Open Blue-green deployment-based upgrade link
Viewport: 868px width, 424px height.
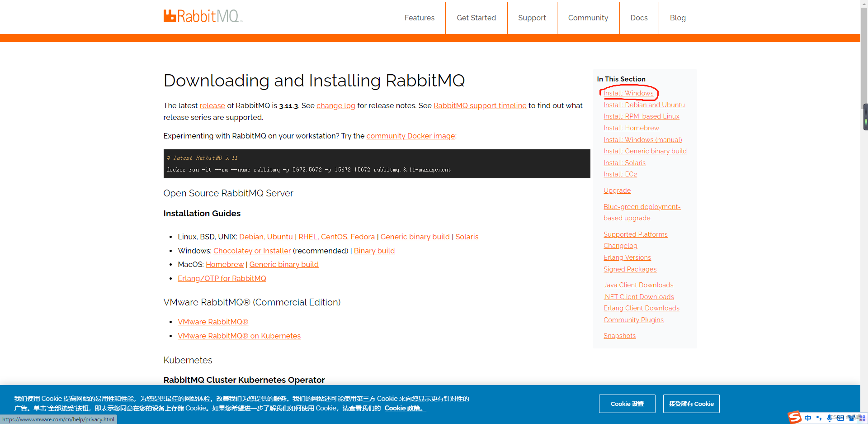[x=642, y=212]
